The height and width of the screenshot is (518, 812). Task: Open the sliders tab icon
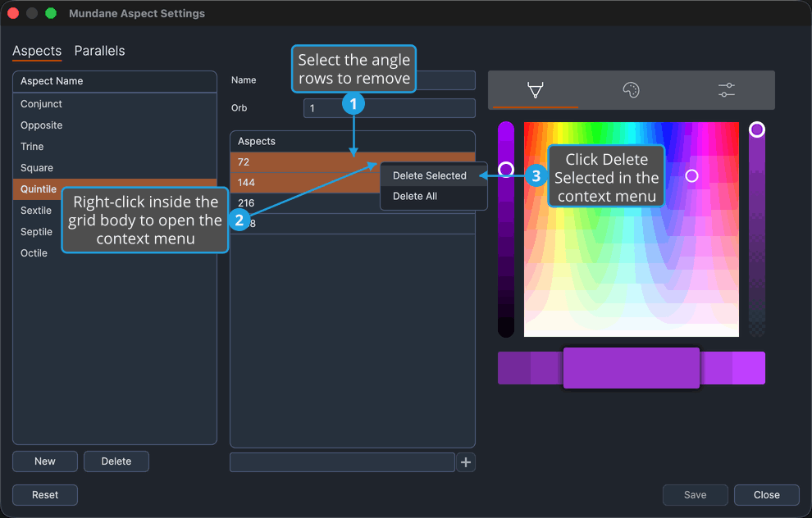pyautogui.click(x=727, y=90)
